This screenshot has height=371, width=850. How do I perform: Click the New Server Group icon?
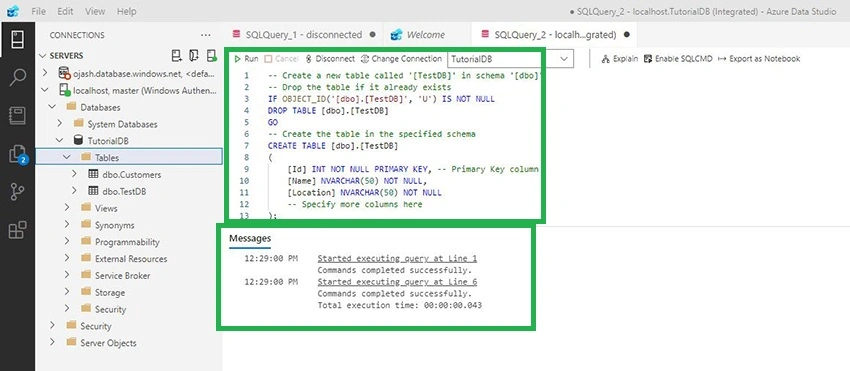[x=194, y=55]
